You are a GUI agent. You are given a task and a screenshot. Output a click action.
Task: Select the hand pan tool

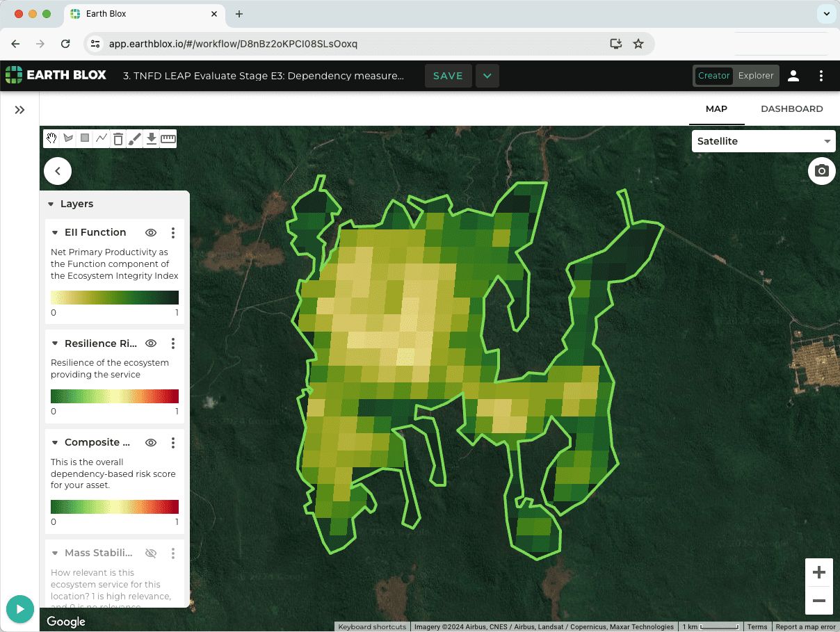51,138
